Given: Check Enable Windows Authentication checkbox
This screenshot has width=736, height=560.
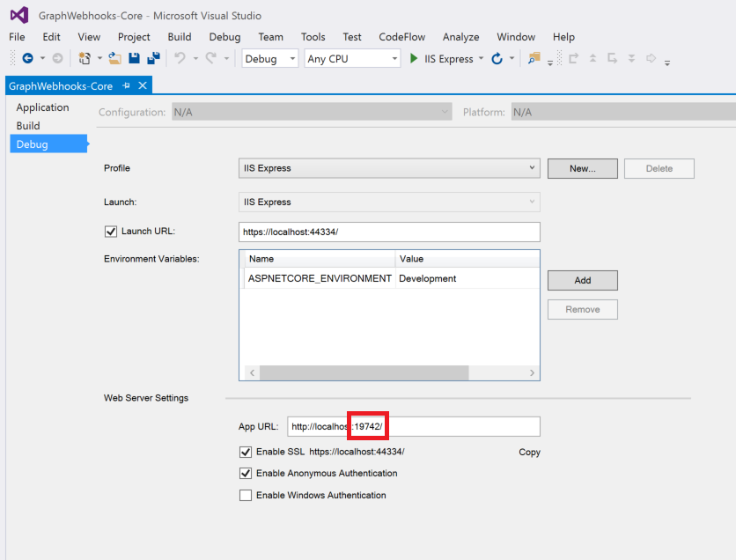Looking at the screenshot, I should tap(246, 495).
